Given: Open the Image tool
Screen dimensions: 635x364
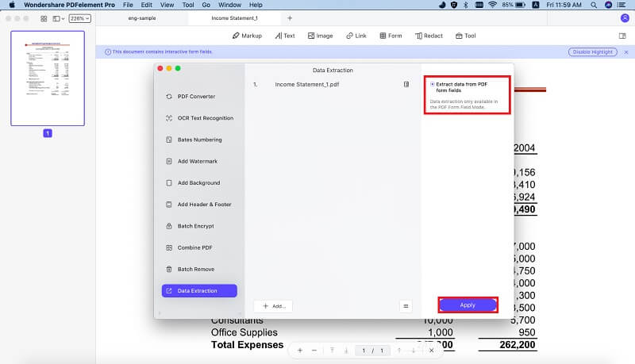Looking at the screenshot, I should 321,36.
